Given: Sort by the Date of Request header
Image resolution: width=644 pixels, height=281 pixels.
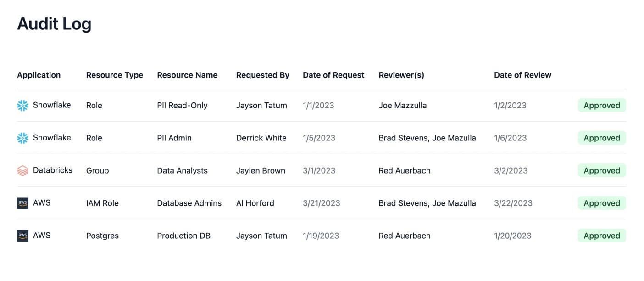Looking at the screenshot, I should coord(333,75).
